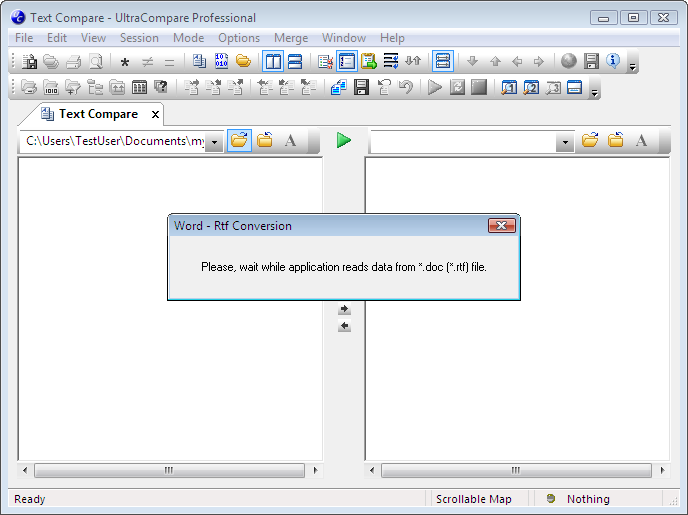Click the right pane font A icon
Image resolution: width=688 pixels, height=515 pixels.
[641, 141]
